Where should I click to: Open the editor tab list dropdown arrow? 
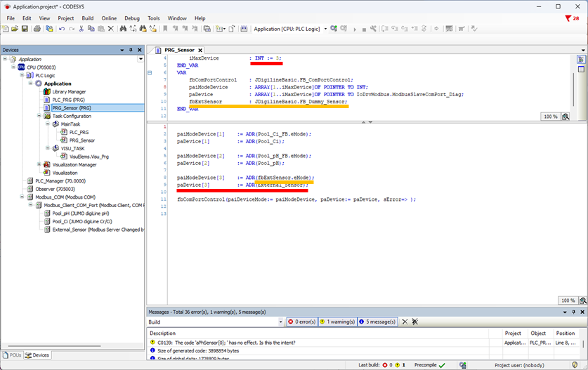coord(583,51)
